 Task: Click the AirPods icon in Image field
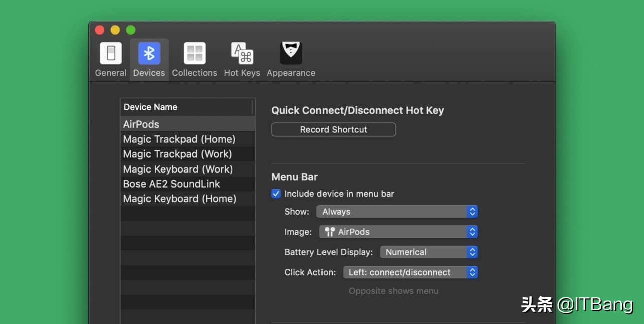330,232
